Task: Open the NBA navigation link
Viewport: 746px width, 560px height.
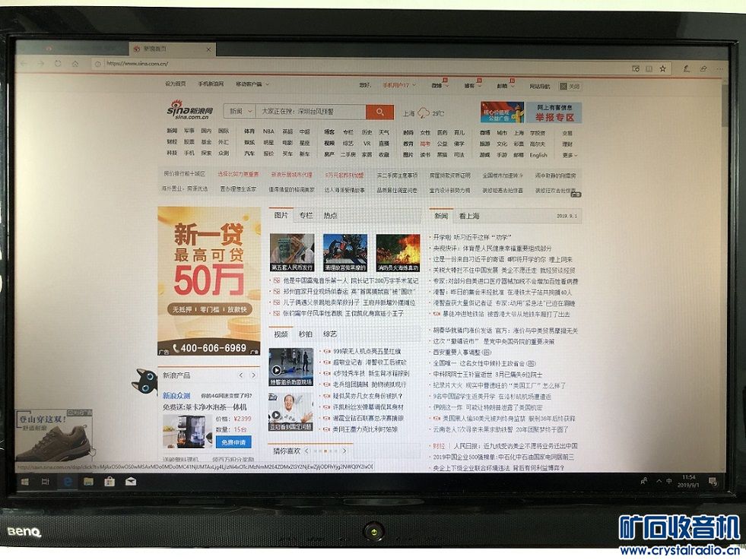Action: point(268,131)
